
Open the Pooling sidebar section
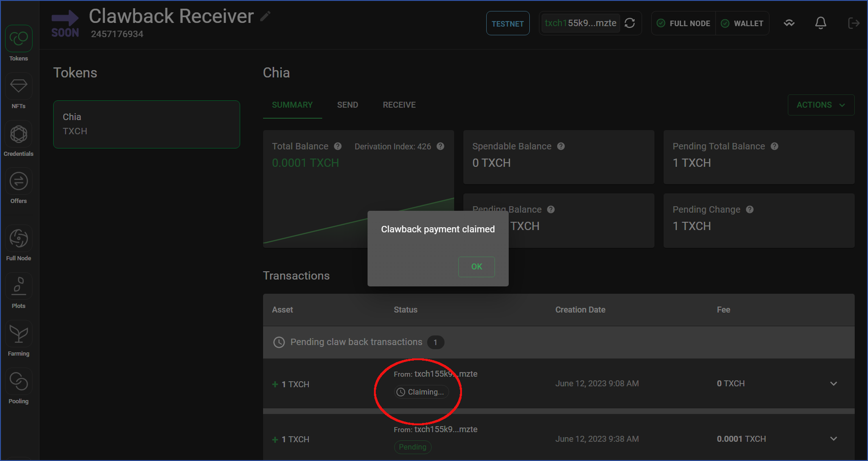coord(19,386)
